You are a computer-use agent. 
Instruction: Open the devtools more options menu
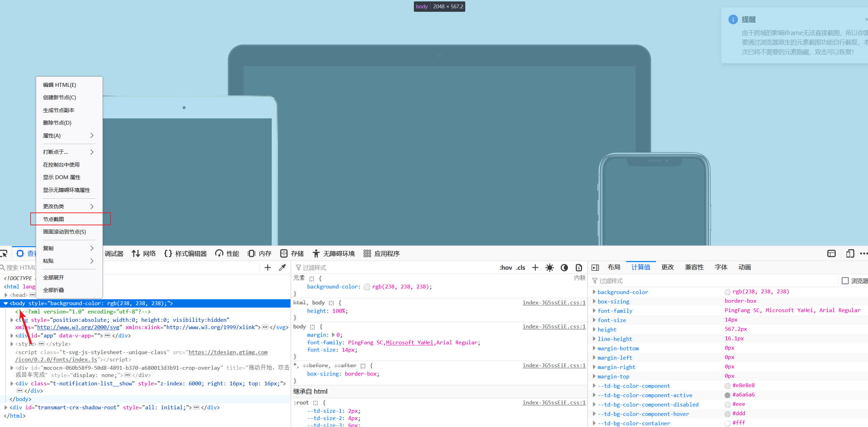(864, 254)
